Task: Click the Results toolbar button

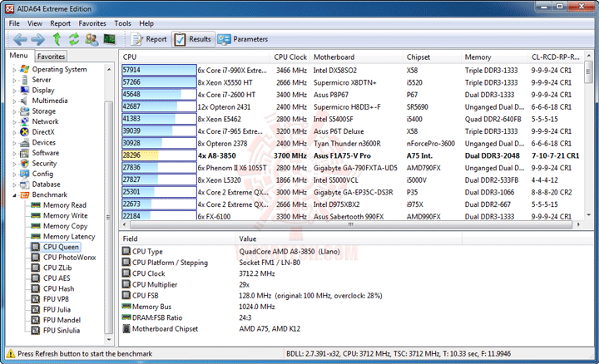Action: point(192,39)
